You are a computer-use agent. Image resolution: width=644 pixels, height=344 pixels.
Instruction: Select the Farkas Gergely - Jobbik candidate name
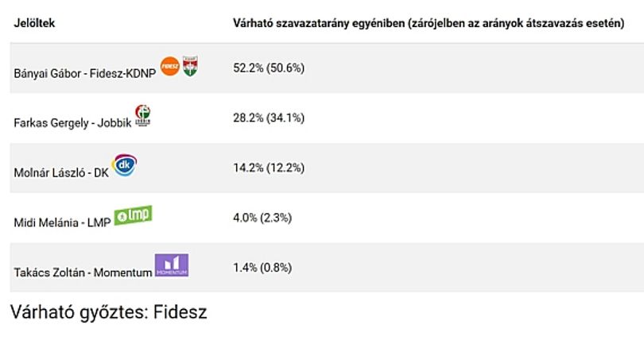[x=72, y=123]
